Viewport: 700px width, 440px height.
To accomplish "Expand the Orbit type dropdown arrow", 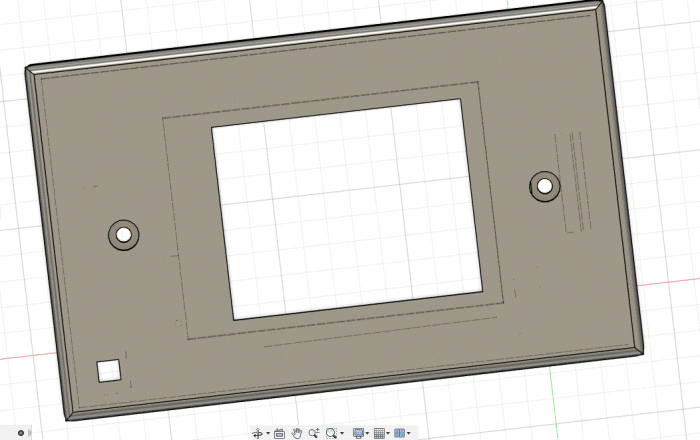I will (x=268, y=433).
